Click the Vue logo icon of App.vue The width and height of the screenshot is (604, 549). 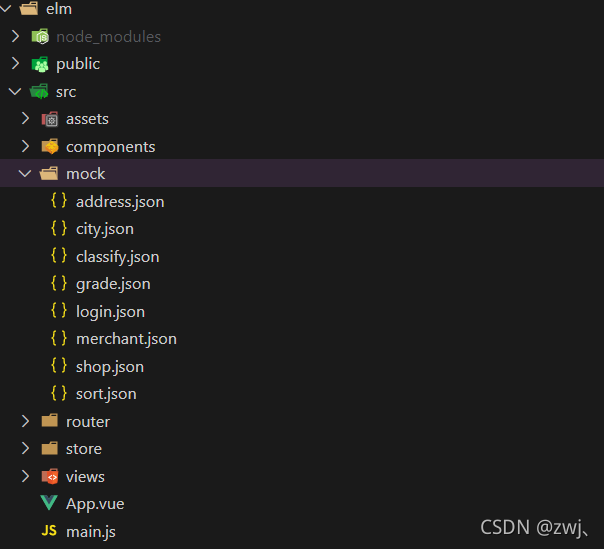pyautogui.click(x=49, y=503)
